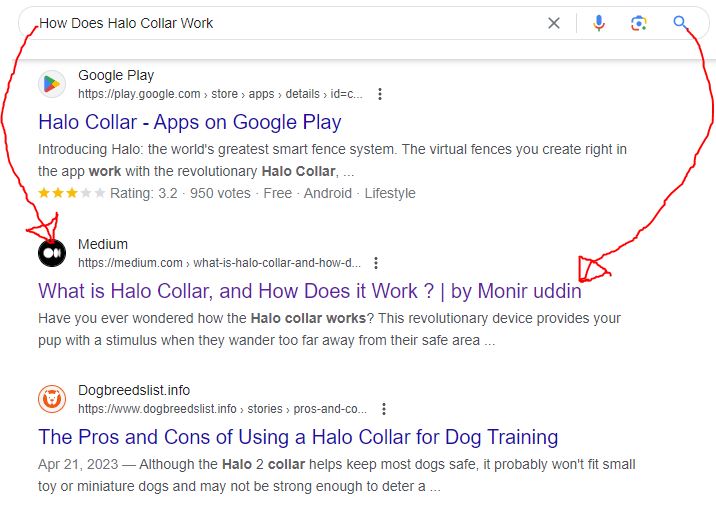Click the Google Play favicon
This screenshot has width=716, height=514.
[52, 83]
